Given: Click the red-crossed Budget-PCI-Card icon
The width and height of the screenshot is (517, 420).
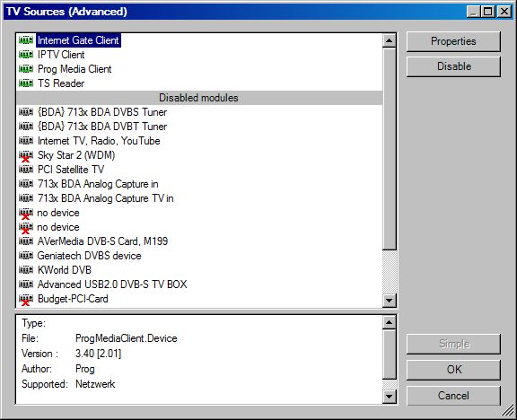Looking at the screenshot, I should 26,300.
